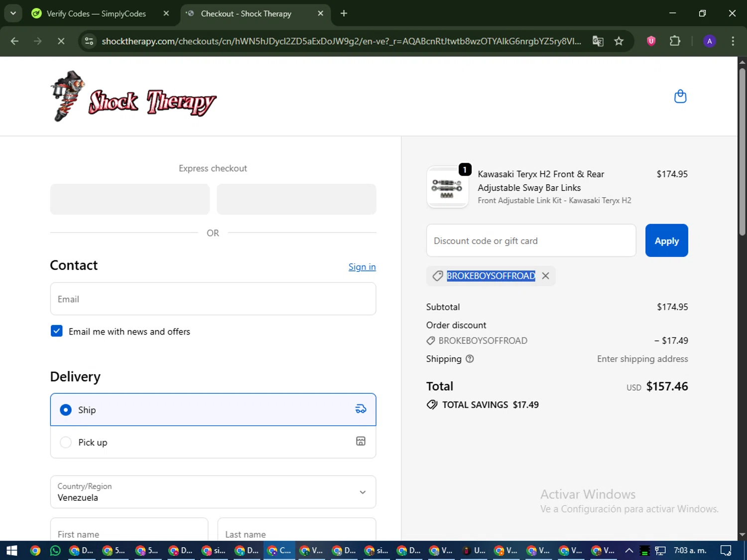The height and width of the screenshot is (560, 747).
Task: Click the address bar URL
Action: [341, 41]
